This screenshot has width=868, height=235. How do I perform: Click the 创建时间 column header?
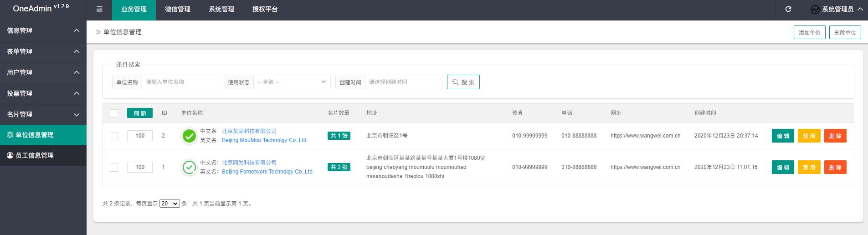705,113
